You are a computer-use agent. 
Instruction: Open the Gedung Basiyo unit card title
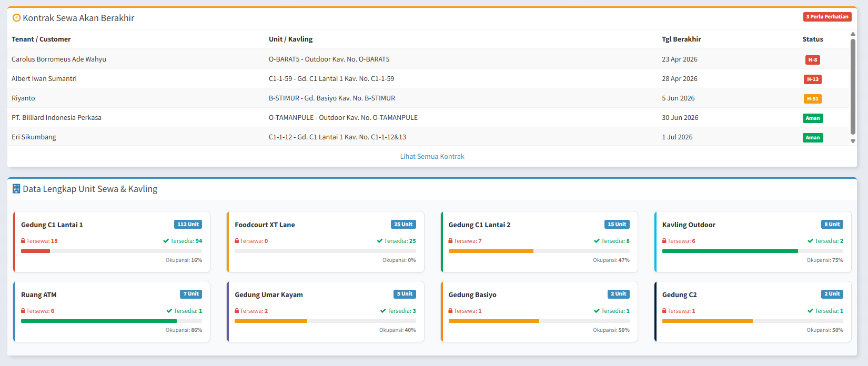472,294
